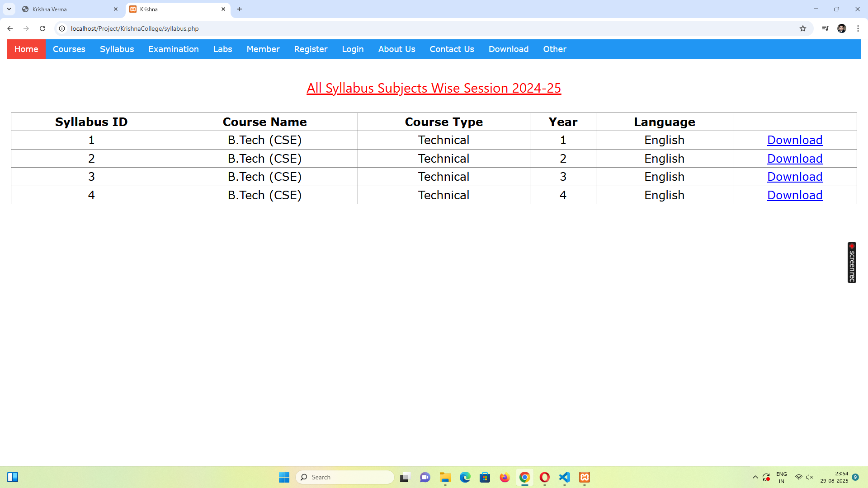Click the Year column header

coord(563,122)
